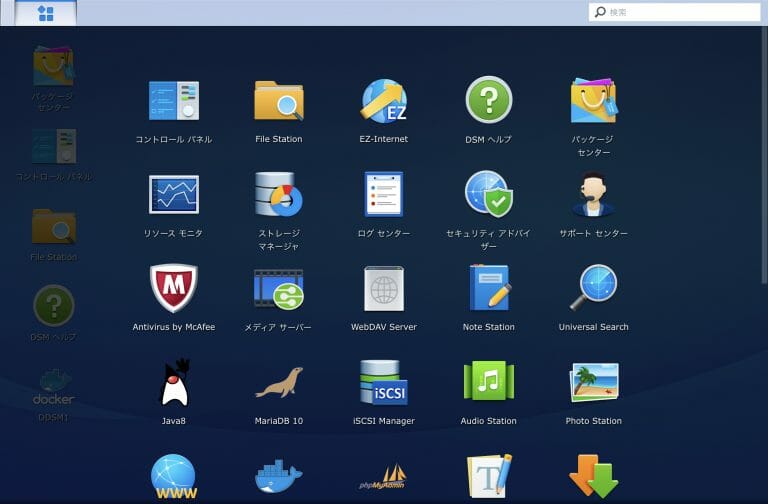Open WebDAV Server
This screenshot has width=768, height=504.
384,299
